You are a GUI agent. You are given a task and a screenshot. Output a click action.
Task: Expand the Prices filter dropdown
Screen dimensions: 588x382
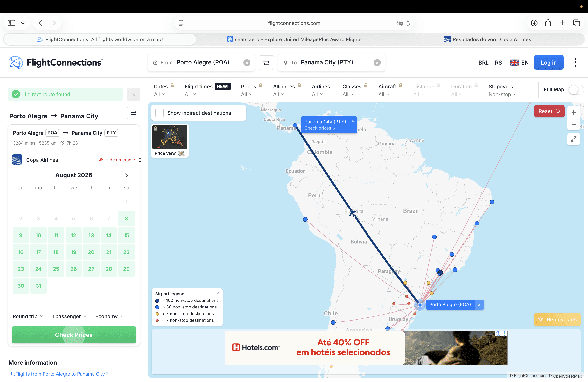click(x=247, y=94)
